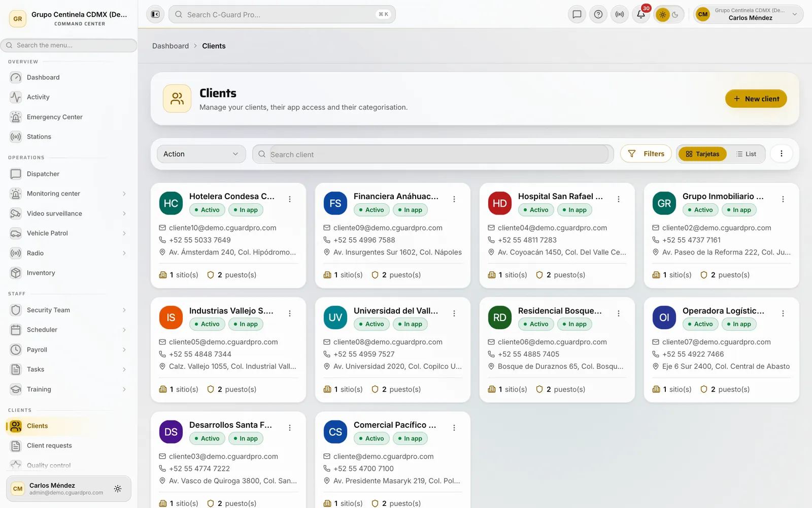Open the chat messages icon
The height and width of the screenshot is (508, 812).
(577, 14)
